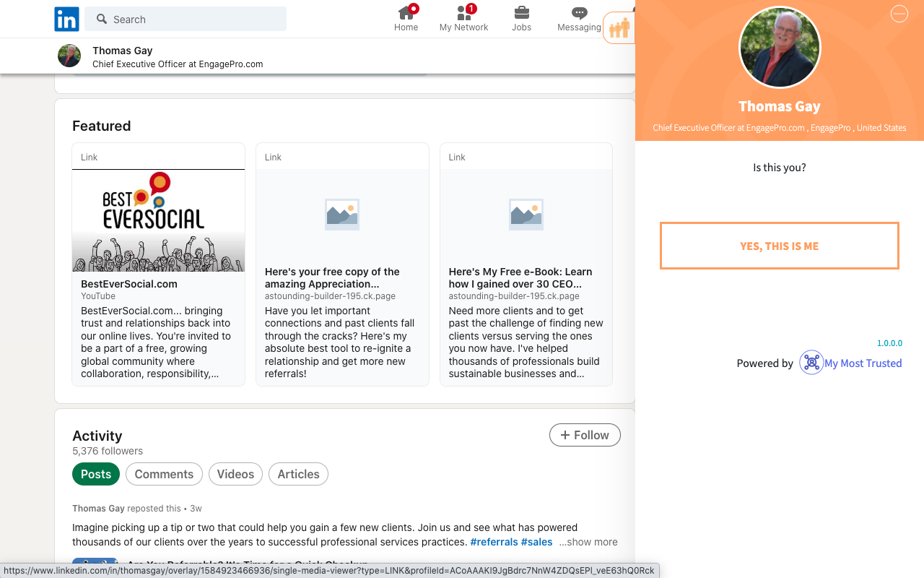This screenshot has width=924, height=578.
Task: Select the Posts filter tab
Action: click(96, 474)
